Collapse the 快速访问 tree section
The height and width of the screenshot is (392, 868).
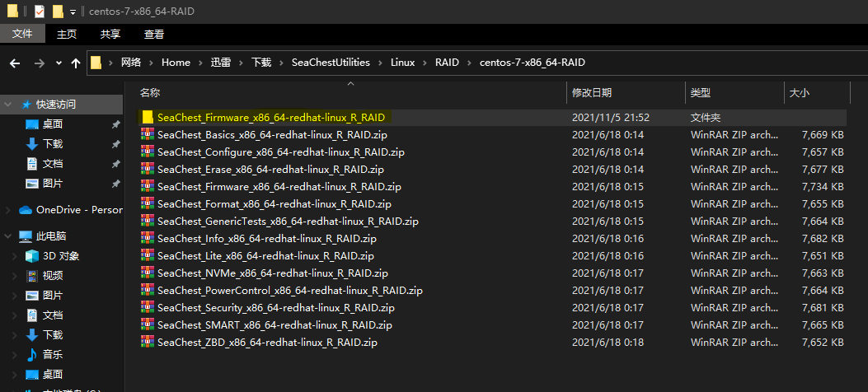(7, 104)
